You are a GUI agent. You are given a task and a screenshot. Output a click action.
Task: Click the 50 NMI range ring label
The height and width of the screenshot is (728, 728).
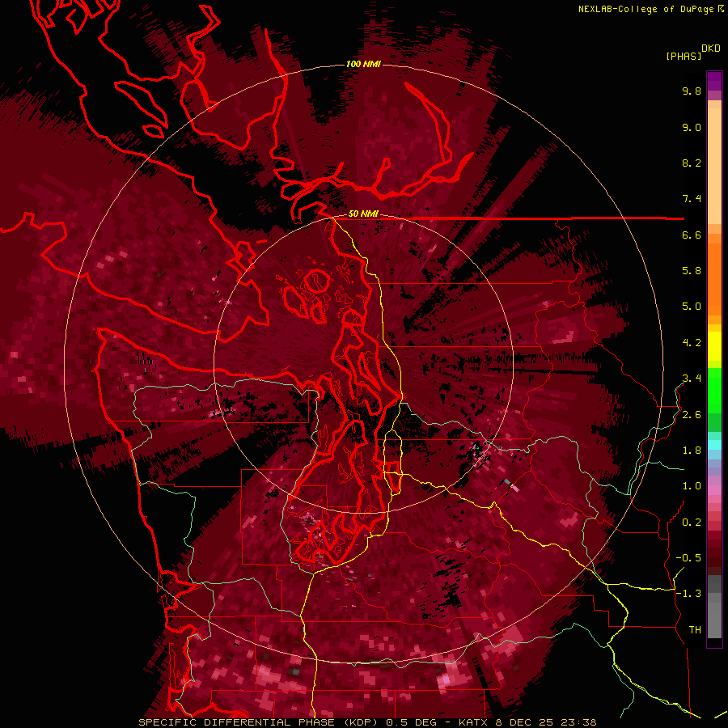(363, 214)
